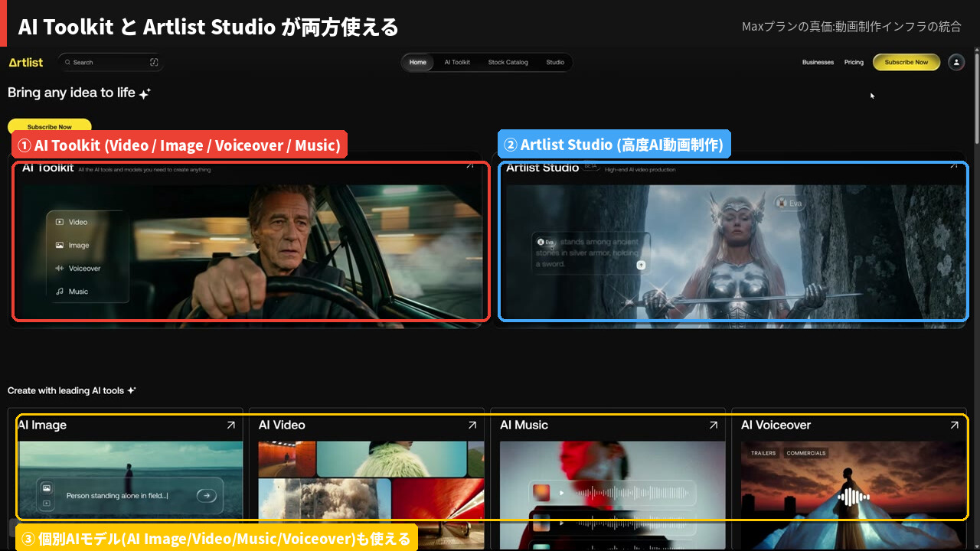
Task: Click the AI Image card heading
Action: 42,425
